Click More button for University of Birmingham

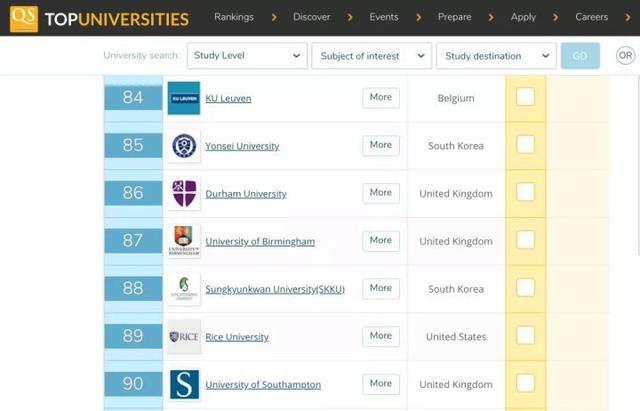381,241
